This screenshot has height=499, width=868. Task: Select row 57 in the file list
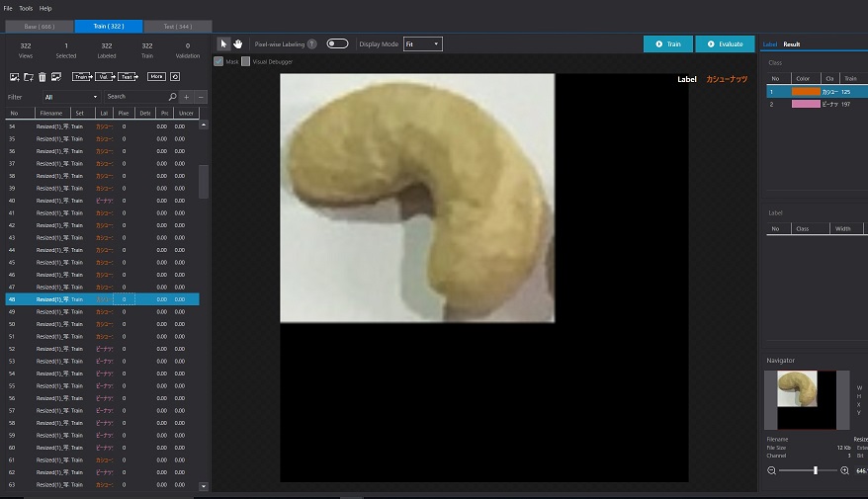102,410
